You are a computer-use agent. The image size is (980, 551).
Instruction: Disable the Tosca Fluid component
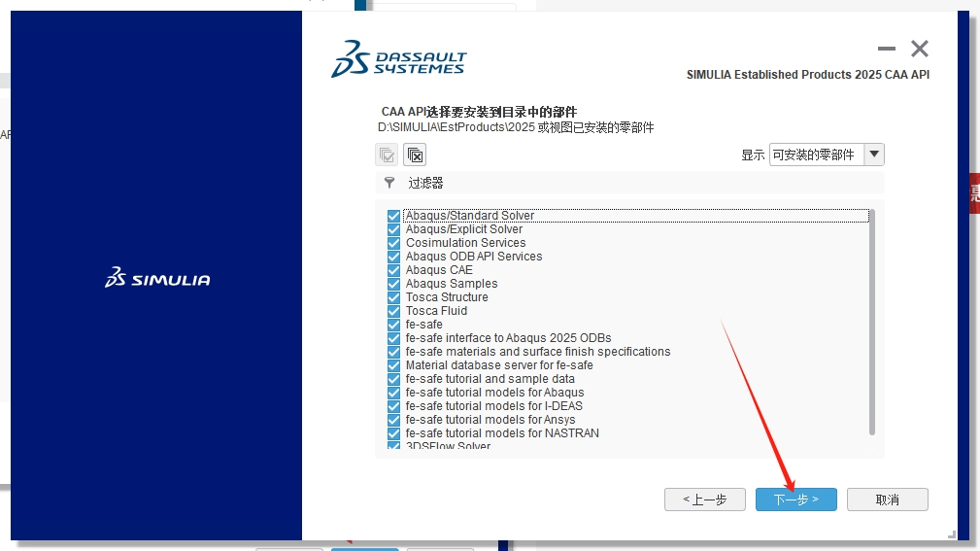tap(393, 311)
